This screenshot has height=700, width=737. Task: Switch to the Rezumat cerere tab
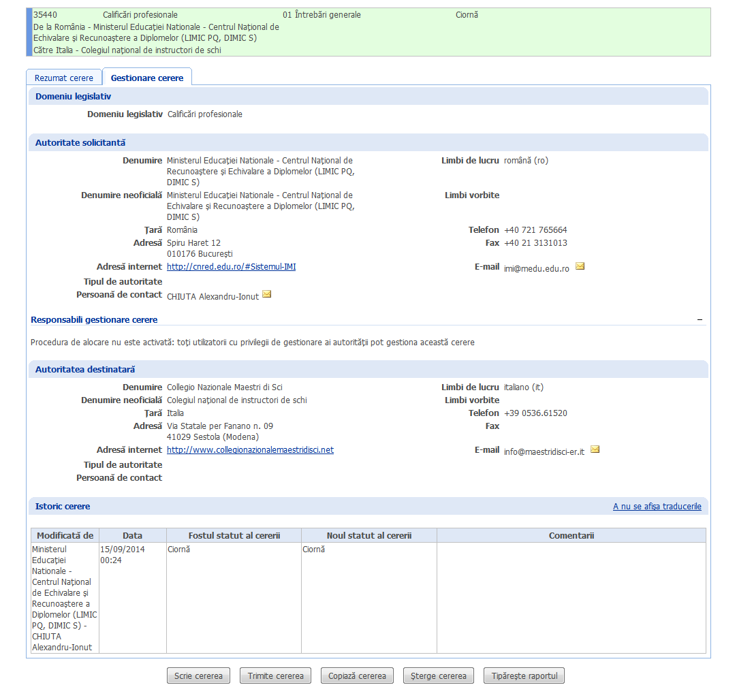click(64, 78)
